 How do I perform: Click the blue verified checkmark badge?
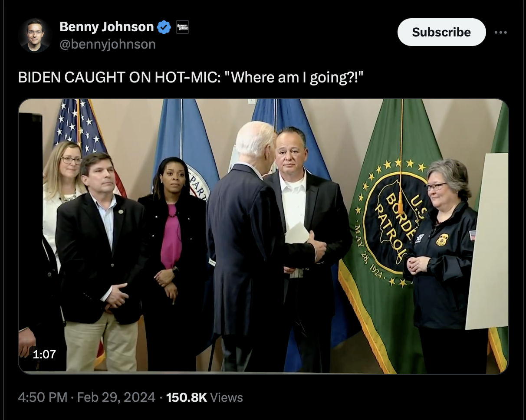pyautogui.click(x=164, y=27)
